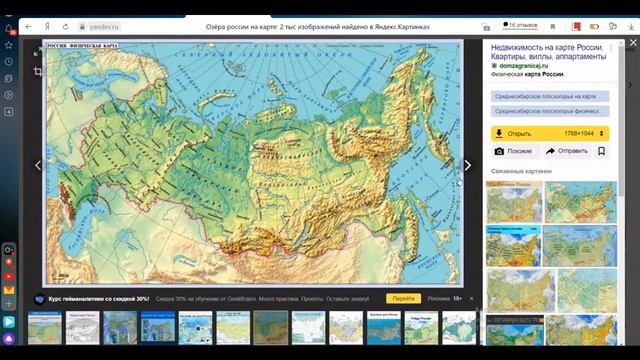Open right related thumbnail in third row
Viewport: 640px width, 360px height.
587,291
